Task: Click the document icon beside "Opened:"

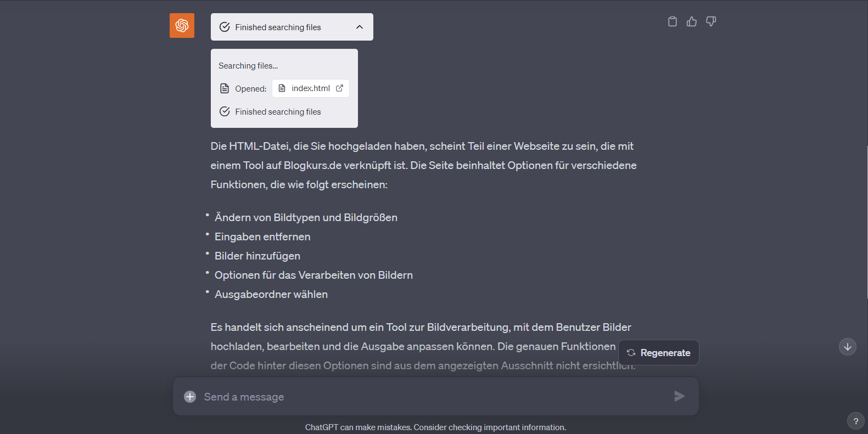Action: coord(225,88)
